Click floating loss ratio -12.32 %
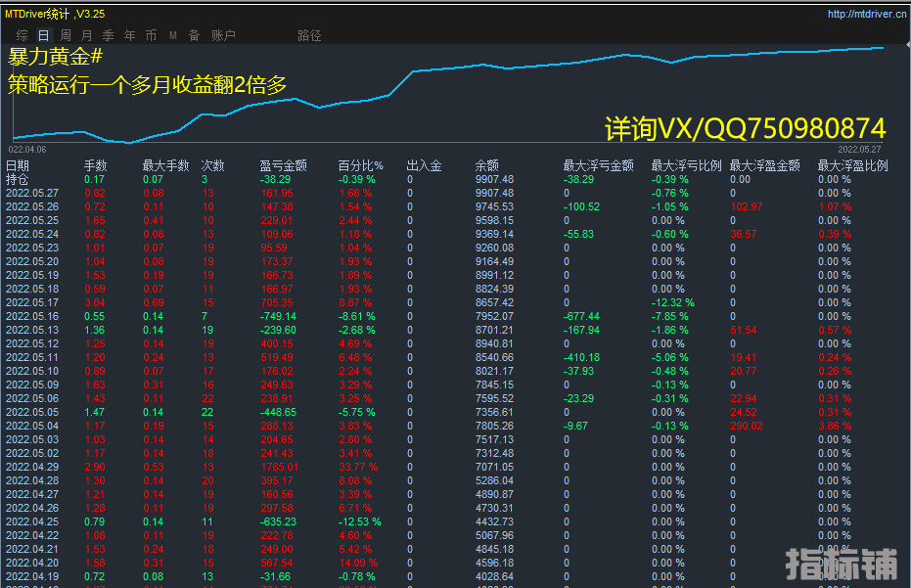 pyautogui.click(x=673, y=302)
